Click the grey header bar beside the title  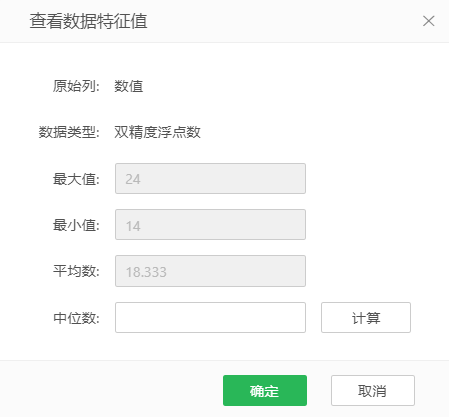tap(283, 21)
